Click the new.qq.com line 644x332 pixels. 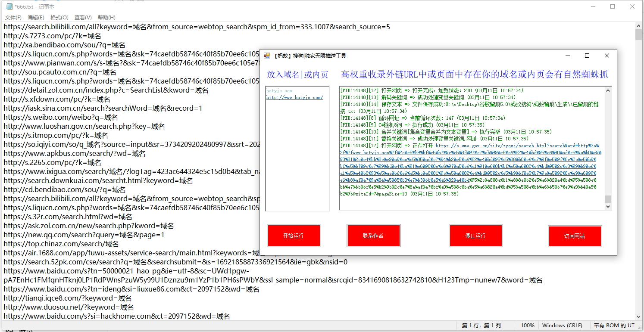point(84,235)
